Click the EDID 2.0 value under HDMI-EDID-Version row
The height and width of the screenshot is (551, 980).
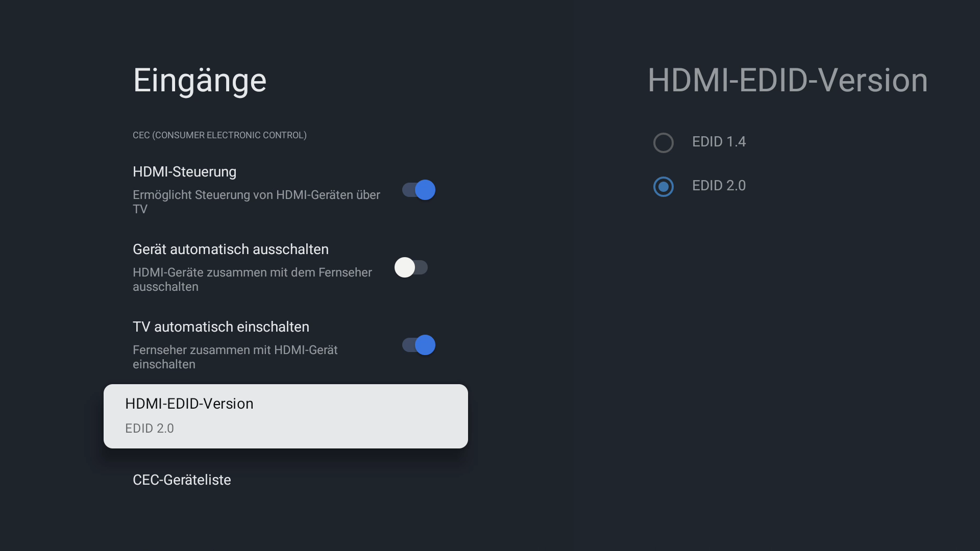[x=150, y=429]
